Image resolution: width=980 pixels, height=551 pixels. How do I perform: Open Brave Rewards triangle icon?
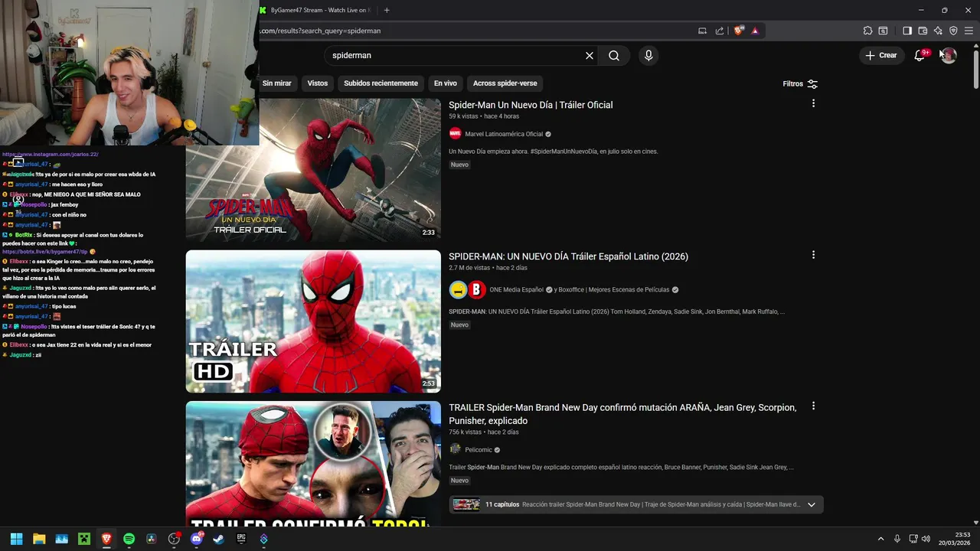[x=755, y=31]
